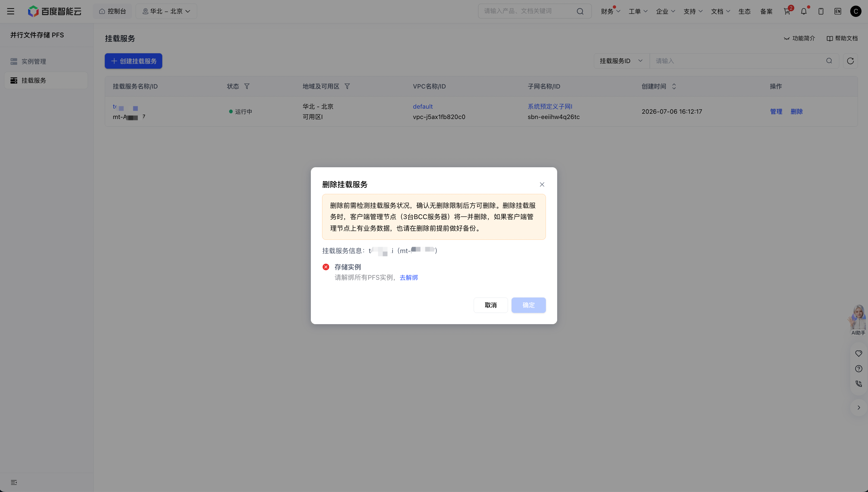868x492 pixels.
Task: Click 确定 in the dialog
Action: pos(528,305)
